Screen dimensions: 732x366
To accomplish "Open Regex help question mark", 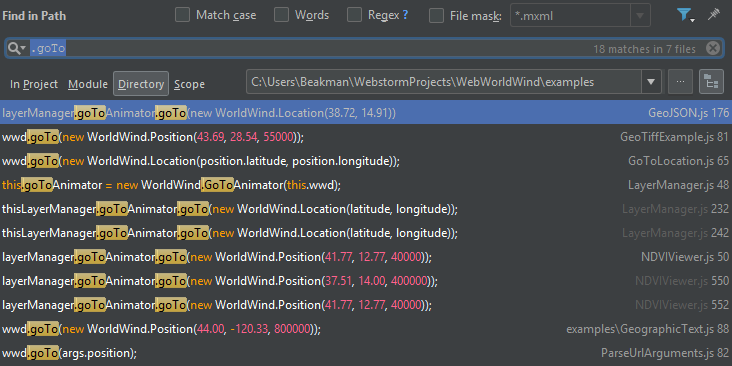I will click(405, 15).
